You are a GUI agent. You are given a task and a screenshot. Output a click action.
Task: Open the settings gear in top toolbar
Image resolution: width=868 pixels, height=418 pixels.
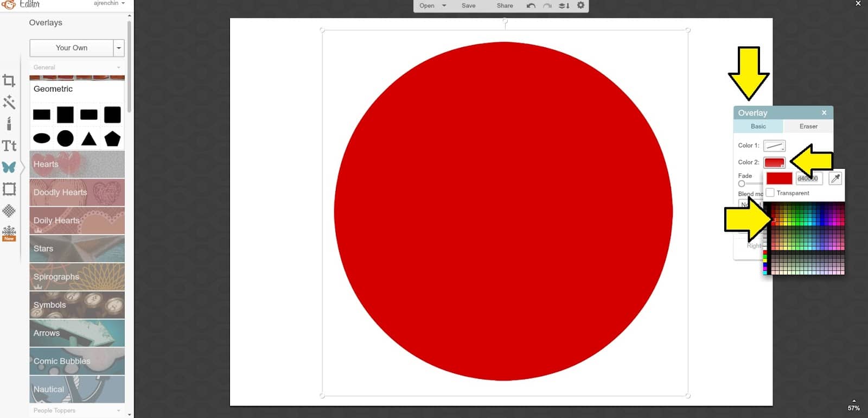click(580, 5)
